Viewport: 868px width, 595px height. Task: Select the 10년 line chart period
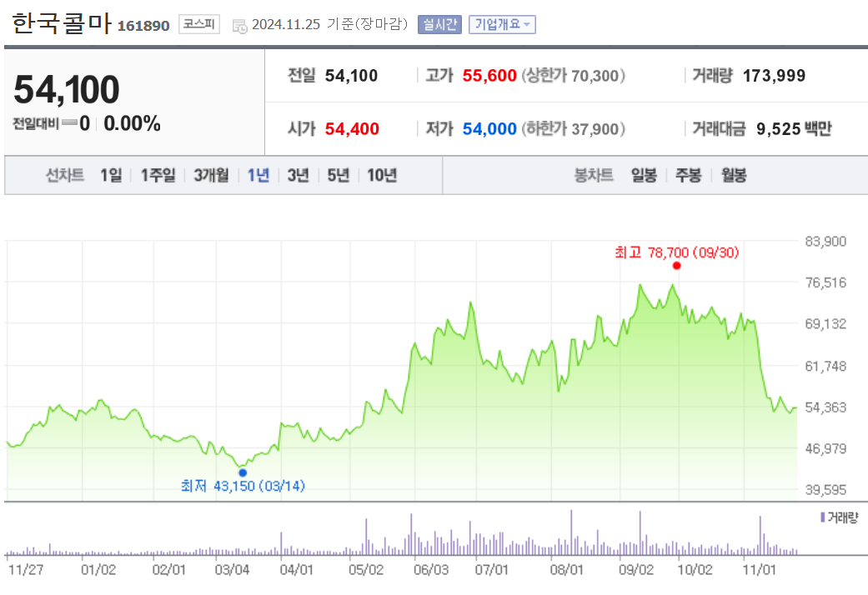coord(382,176)
